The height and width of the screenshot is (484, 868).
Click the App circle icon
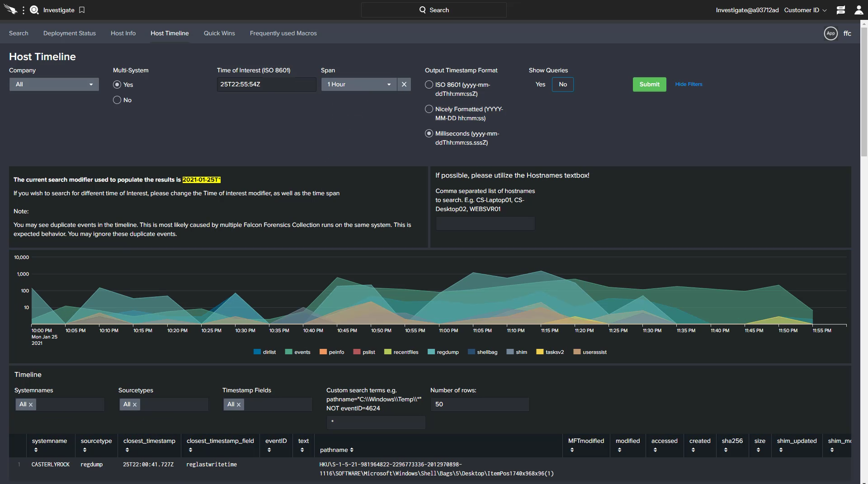tap(831, 33)
